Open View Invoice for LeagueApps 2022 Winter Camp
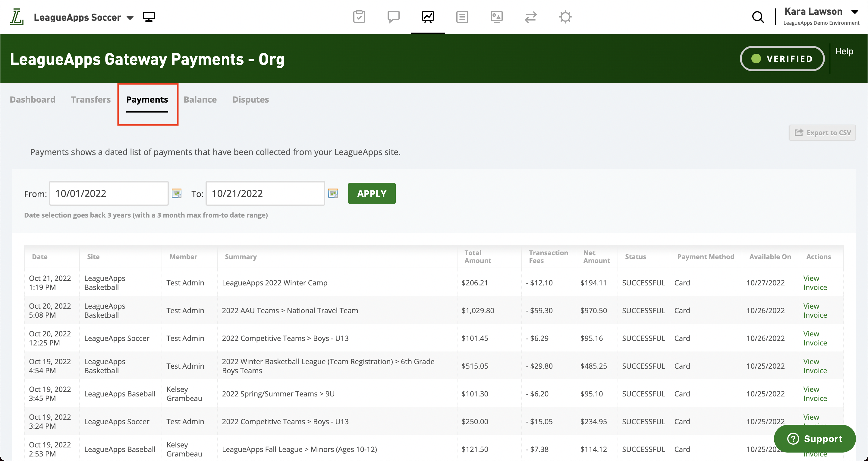Image resolution: width=868 pixels, height=461 pixels. pos(815,283)
